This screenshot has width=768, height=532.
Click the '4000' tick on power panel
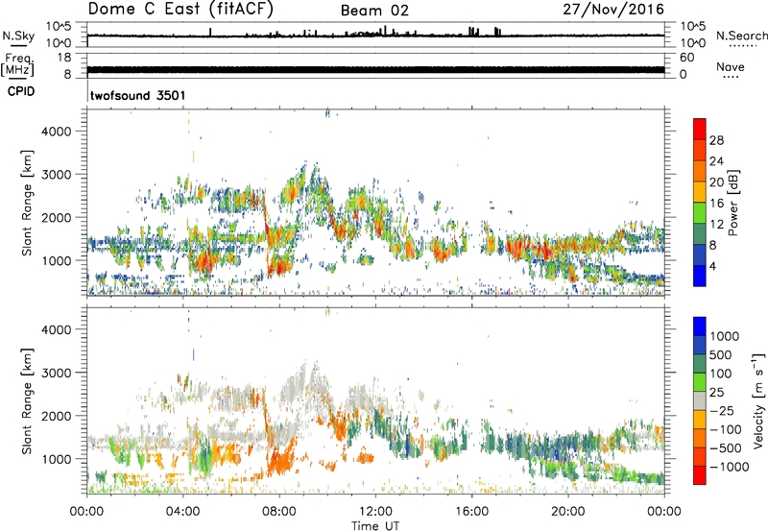click(x=56, y=132)
